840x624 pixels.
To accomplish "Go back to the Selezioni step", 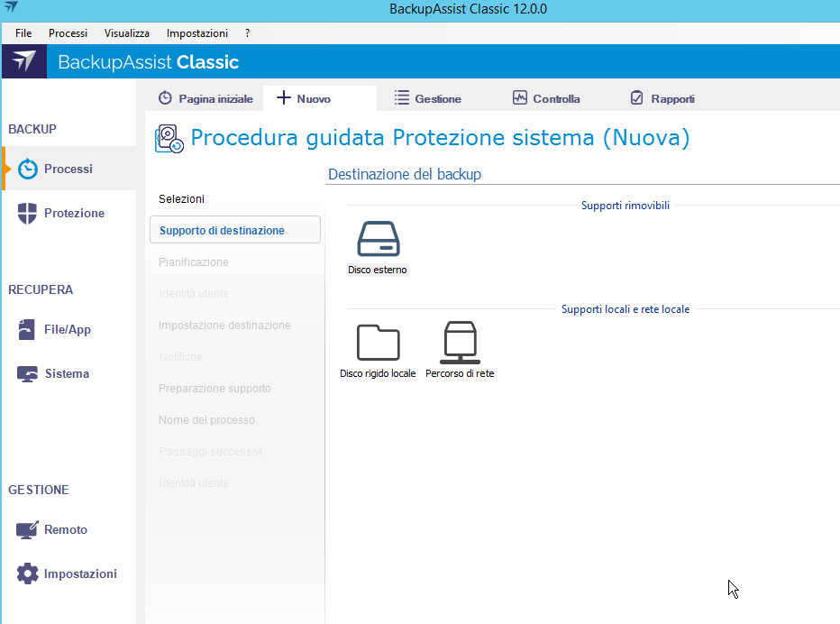I will click(x=181, y=198).
